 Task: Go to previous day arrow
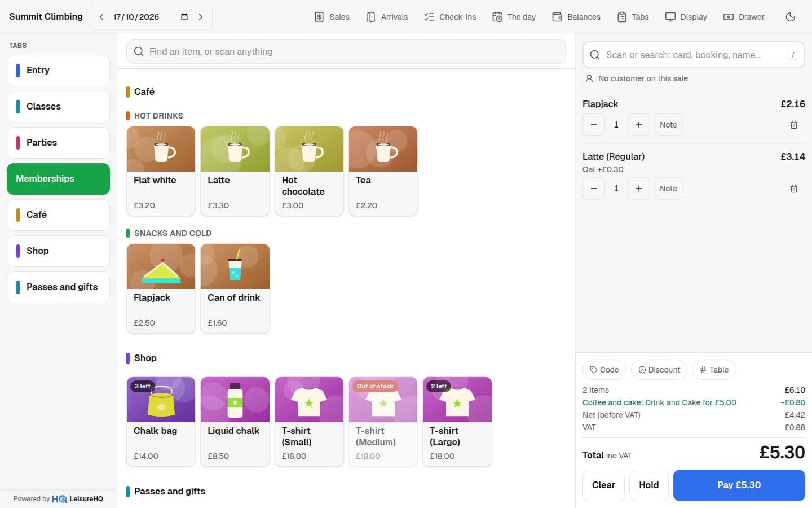coord(101,17)
